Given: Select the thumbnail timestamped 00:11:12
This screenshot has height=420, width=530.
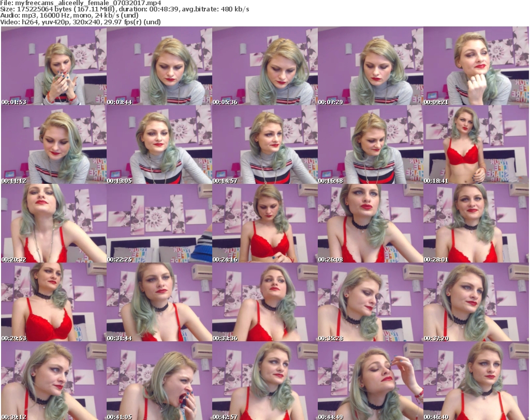Looking at the screenshot, I should [54, 144].
